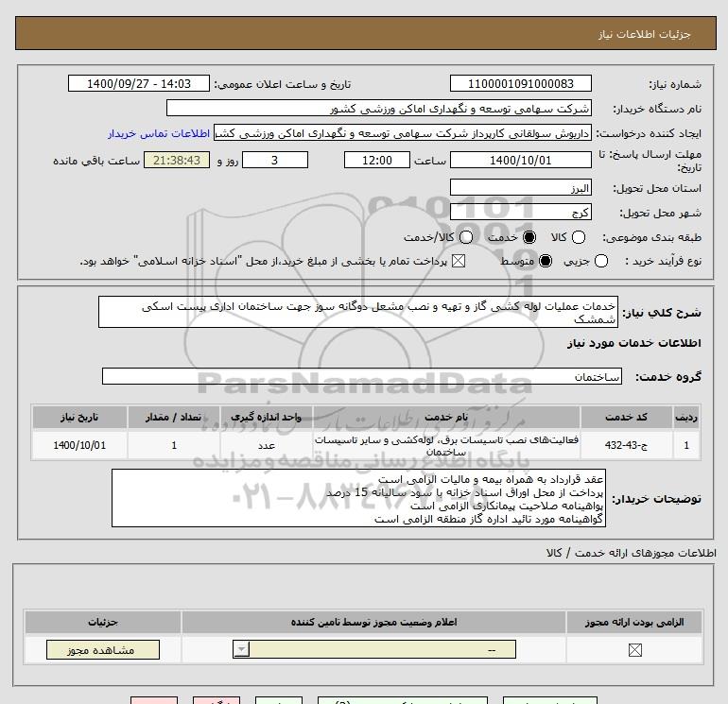
Task: Click the تعداد / مقدار column header
Action: [174, 417]
